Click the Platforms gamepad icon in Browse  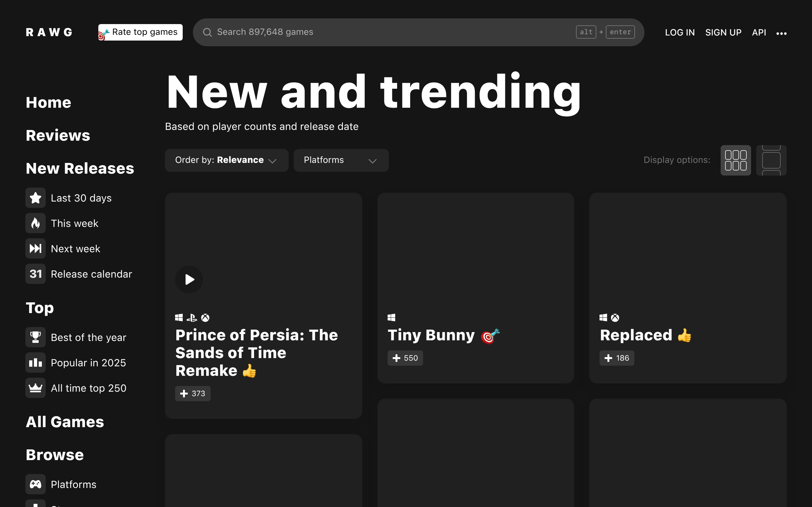[35, 484]
